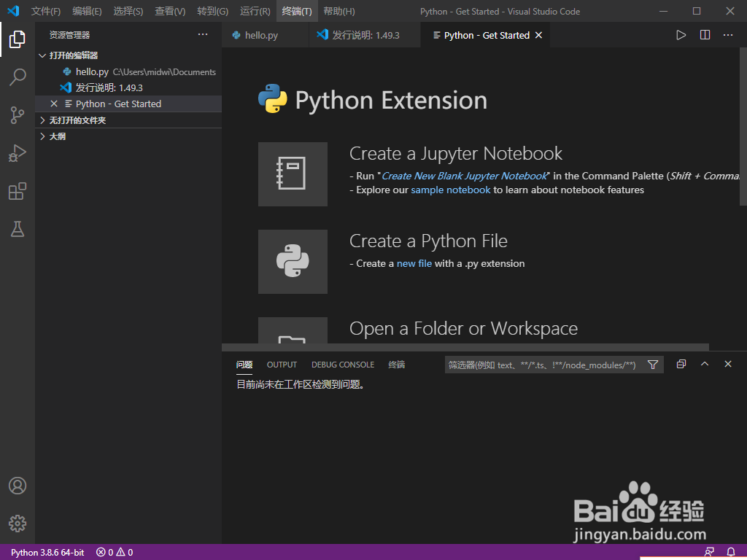Open the 编辑(E) menu
The image size is (747, 560).
tap(88, 11)
